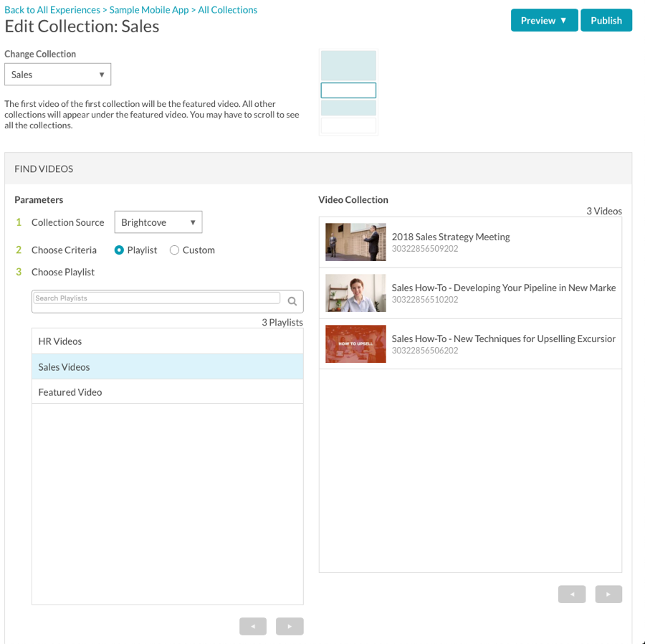Open the Change Collection Sales dropdown

(57, 75)
